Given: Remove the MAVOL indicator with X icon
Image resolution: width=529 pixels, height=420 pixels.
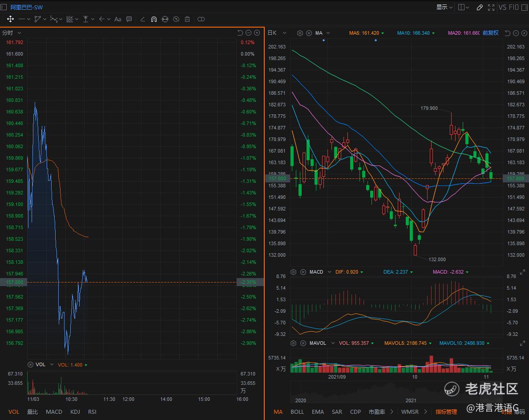Looking at the screenshot, I should pyautogui.click(x=303, y=343).
